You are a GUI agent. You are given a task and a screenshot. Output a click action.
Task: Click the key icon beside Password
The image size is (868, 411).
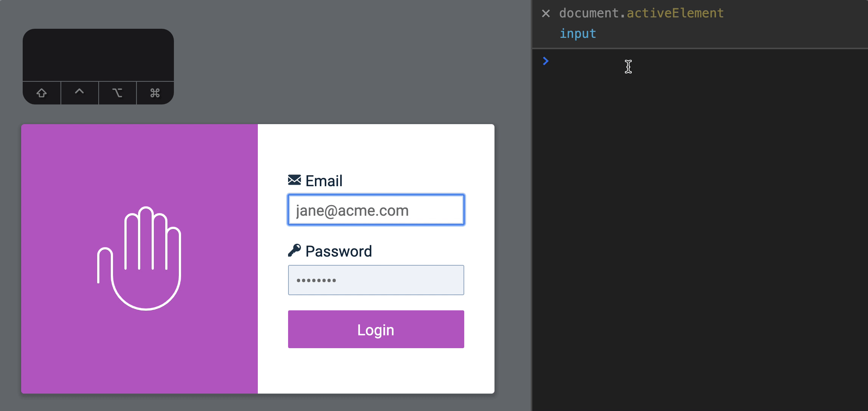tap(294, 250)
